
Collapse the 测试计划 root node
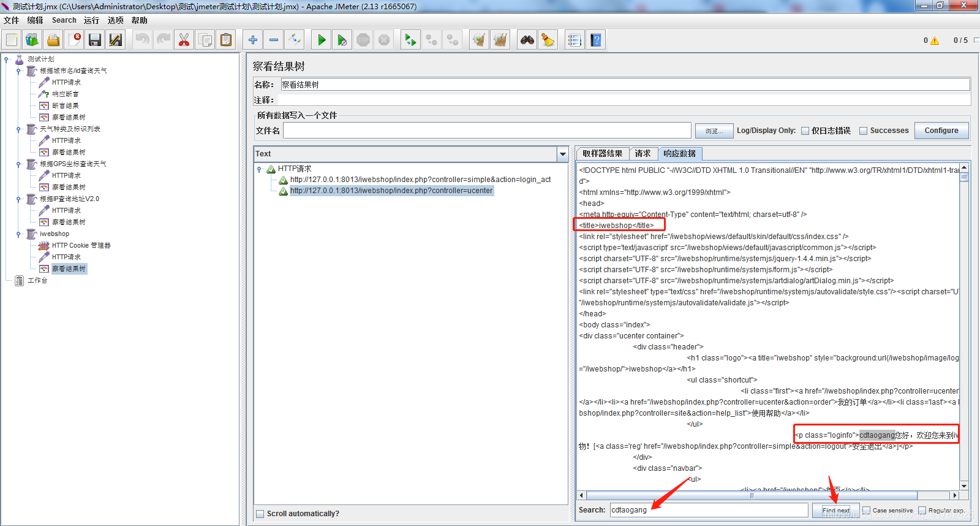[7, 59]
